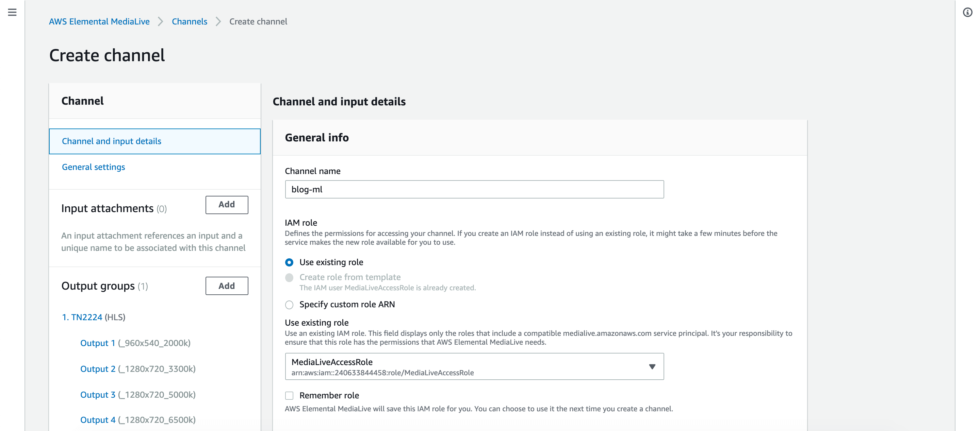Screen dimensions: 980x431
Task: Open General settings section
Action: [93, 167]
